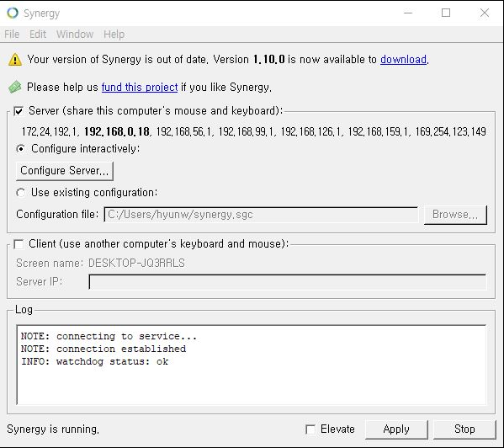This screenshot has width=504, height=448.
Task: Click the log line 'watchdog status: ok'
Action: tap(112, 361)
